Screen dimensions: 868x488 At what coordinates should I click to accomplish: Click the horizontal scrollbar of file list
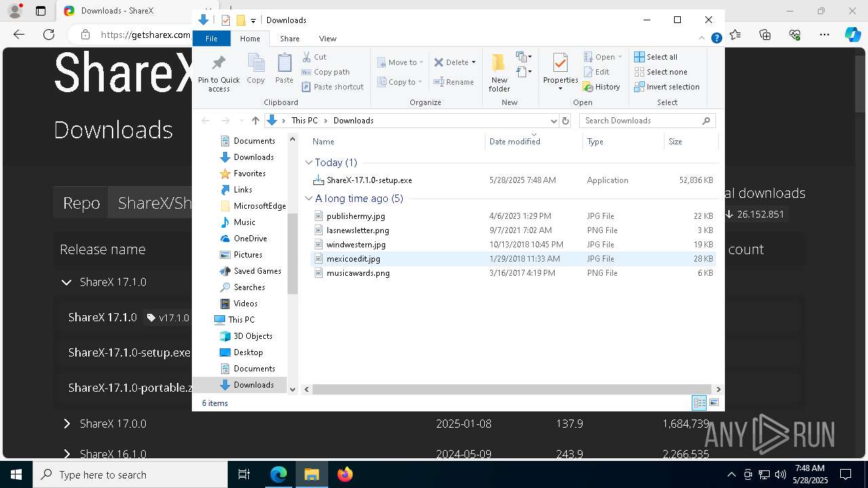513,389
